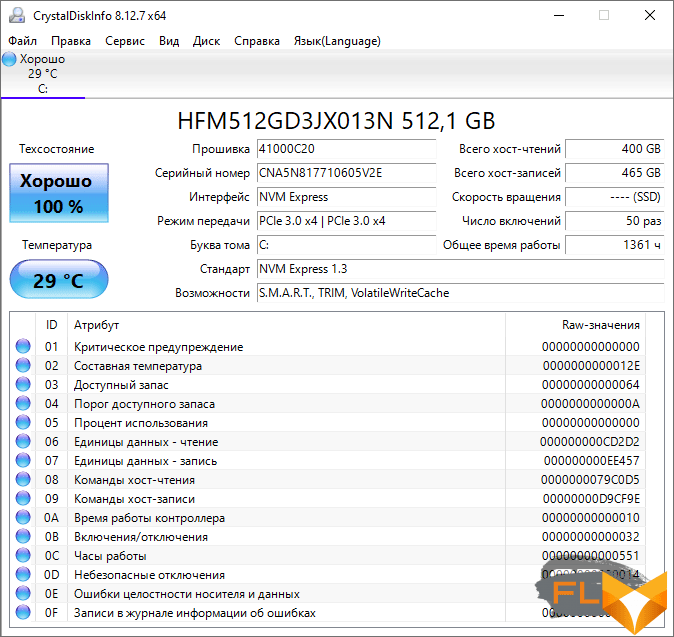
Task: Click status orb for attribute 06 Единицы данных - чтение
Action: pos(23,441)
